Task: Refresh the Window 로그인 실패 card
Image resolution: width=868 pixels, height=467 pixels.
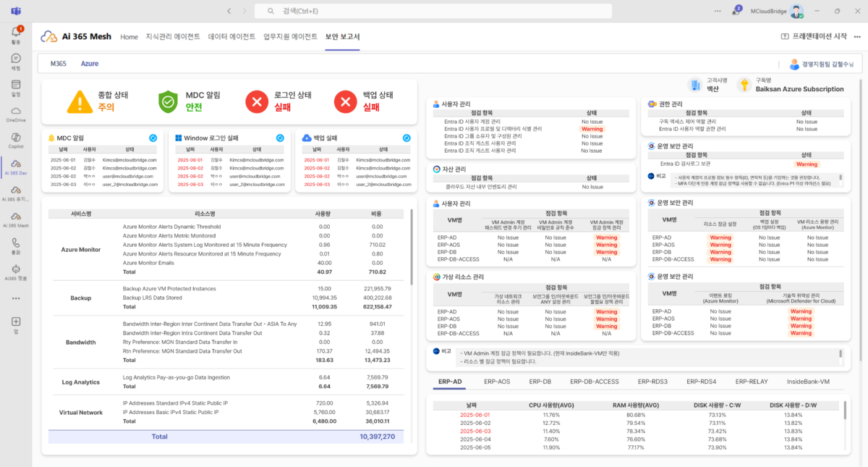Action: [280, 138]
